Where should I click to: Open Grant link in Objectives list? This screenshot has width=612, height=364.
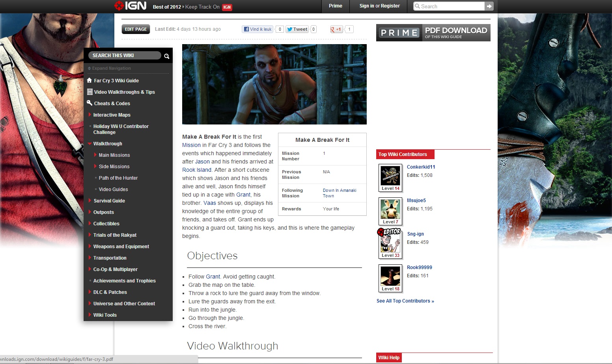(x=213, y=277)
